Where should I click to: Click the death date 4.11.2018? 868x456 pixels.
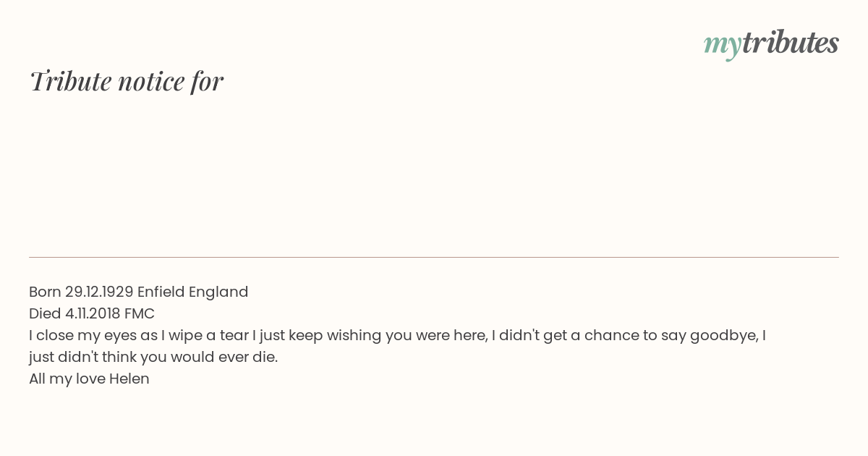pyautogui.click(x=93, y=313)
